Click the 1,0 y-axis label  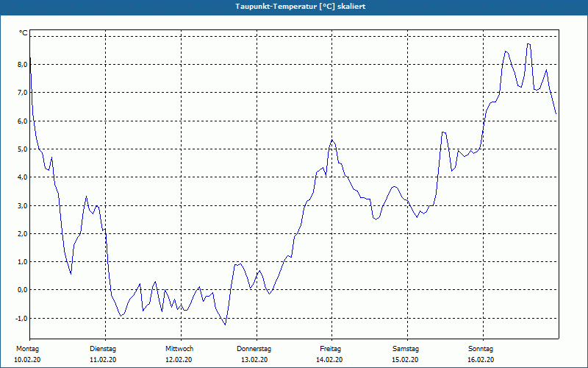tap(23, 262)
